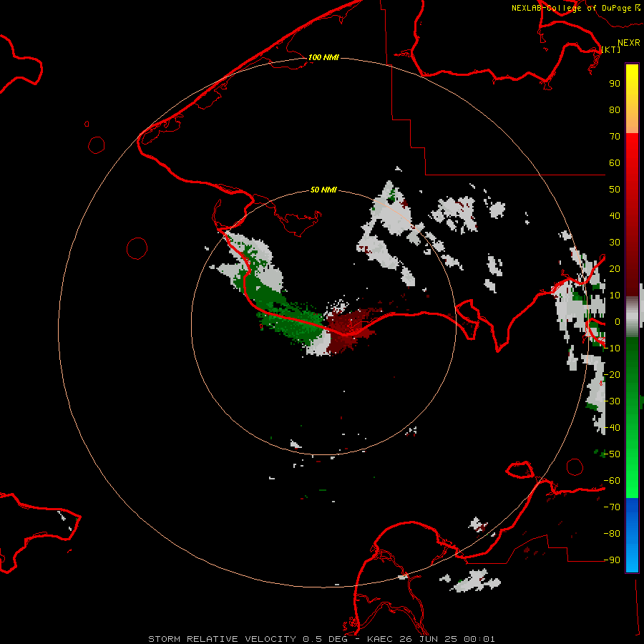Select the positive 40 knots scale value
Image resolution: width=644 pixels, height=644 pixels.
coord(615,215)
